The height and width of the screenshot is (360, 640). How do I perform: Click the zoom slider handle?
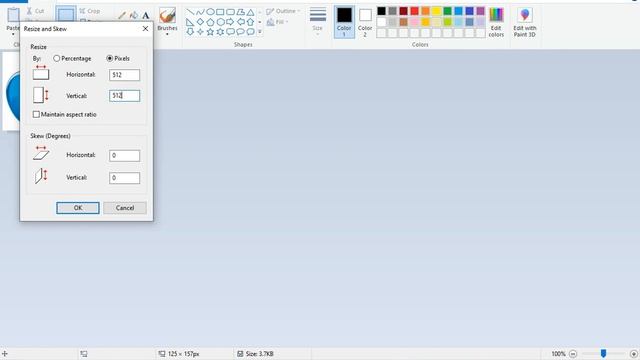point(603,353)
